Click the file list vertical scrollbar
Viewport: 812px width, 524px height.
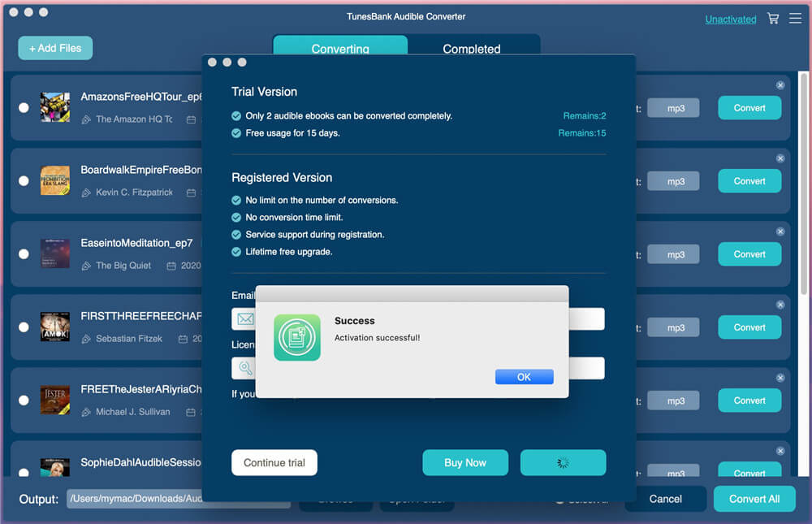[804, 184]
